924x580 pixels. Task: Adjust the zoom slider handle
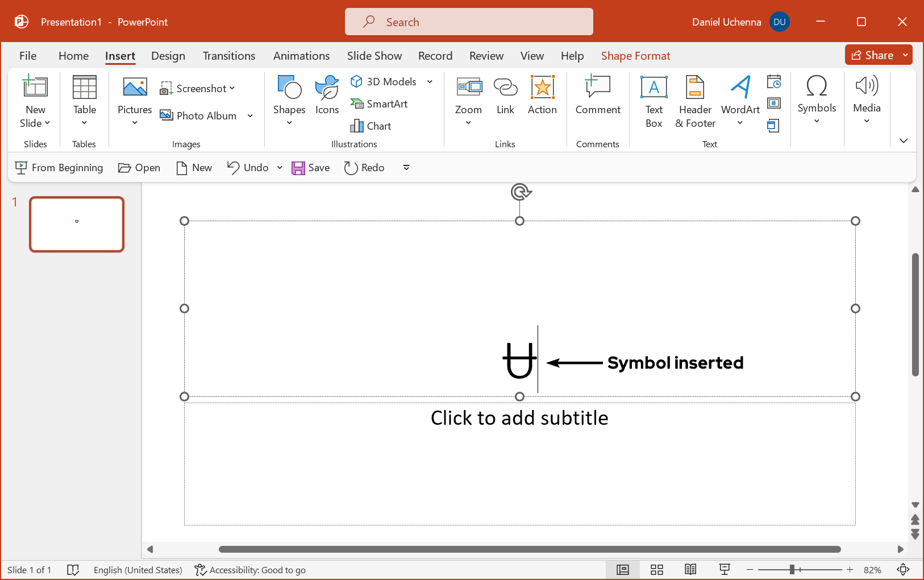(792, 570)
